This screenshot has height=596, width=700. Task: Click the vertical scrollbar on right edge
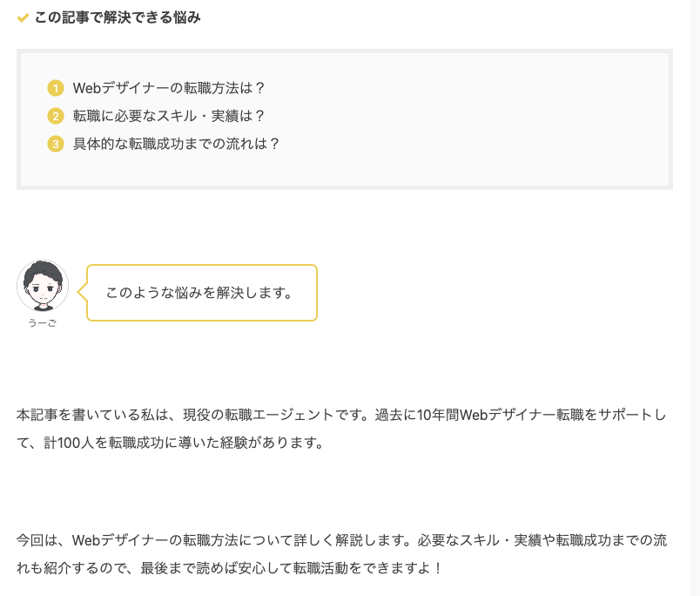[x=695, y=298]
